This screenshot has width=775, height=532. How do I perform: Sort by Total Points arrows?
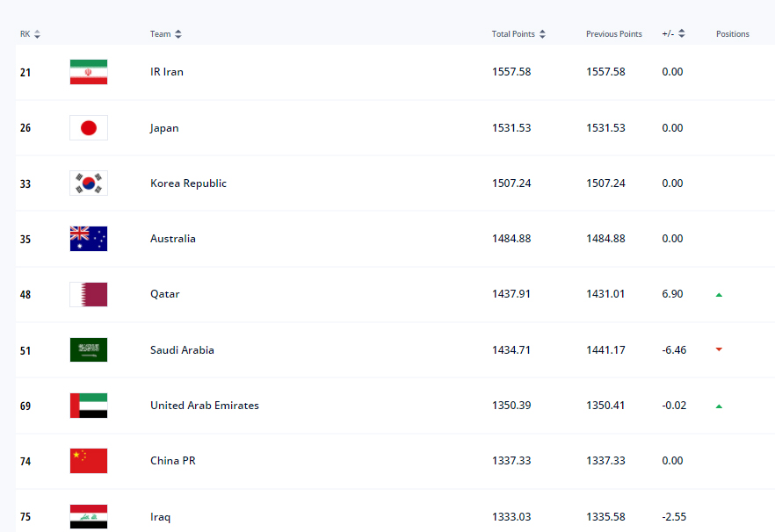click(x=542, y=34)
